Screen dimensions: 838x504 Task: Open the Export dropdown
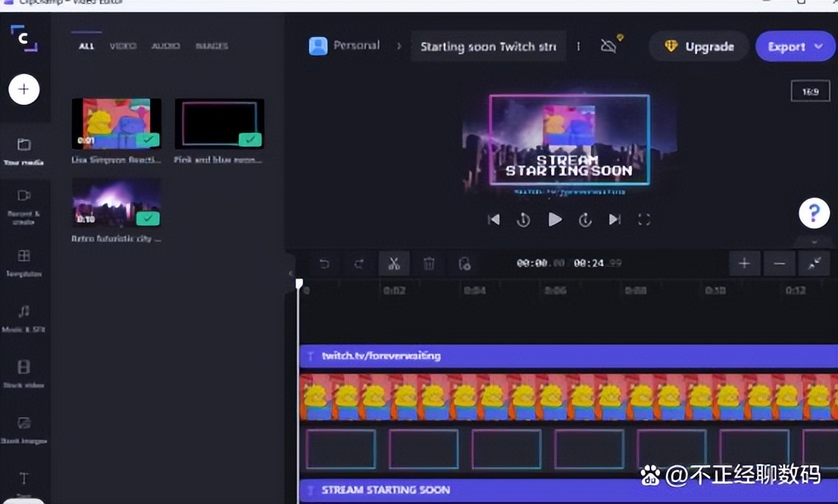click(795, 46)
